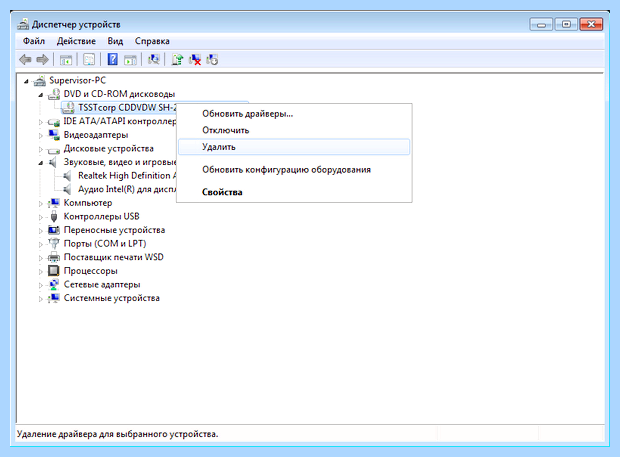Expand the Поставщик печати WSD node
Image resolution: width=620 pixels, height=457 pixels.
point(41,258)
